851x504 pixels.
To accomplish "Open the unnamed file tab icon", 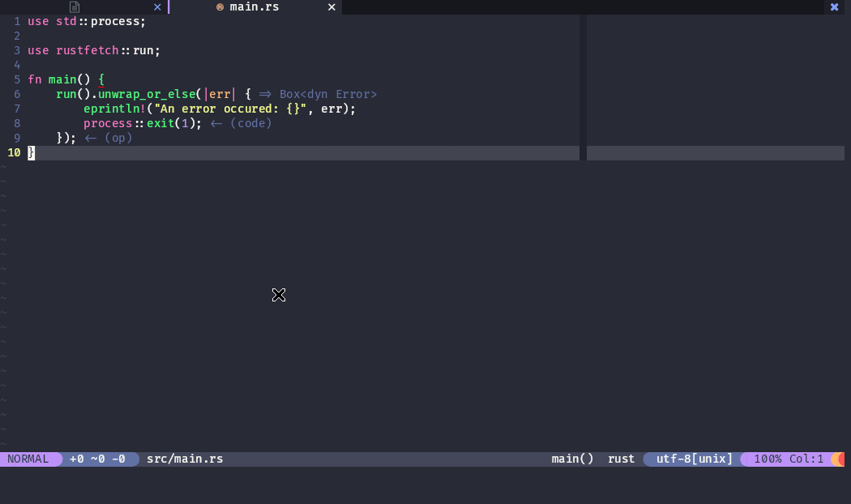I will pyautogui.click(x=75, y=7).
